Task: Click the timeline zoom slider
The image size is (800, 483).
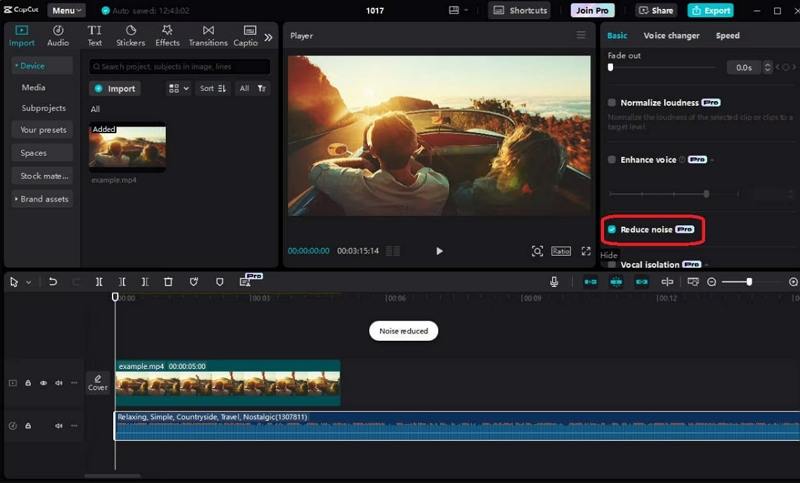Action: (750, 282)
